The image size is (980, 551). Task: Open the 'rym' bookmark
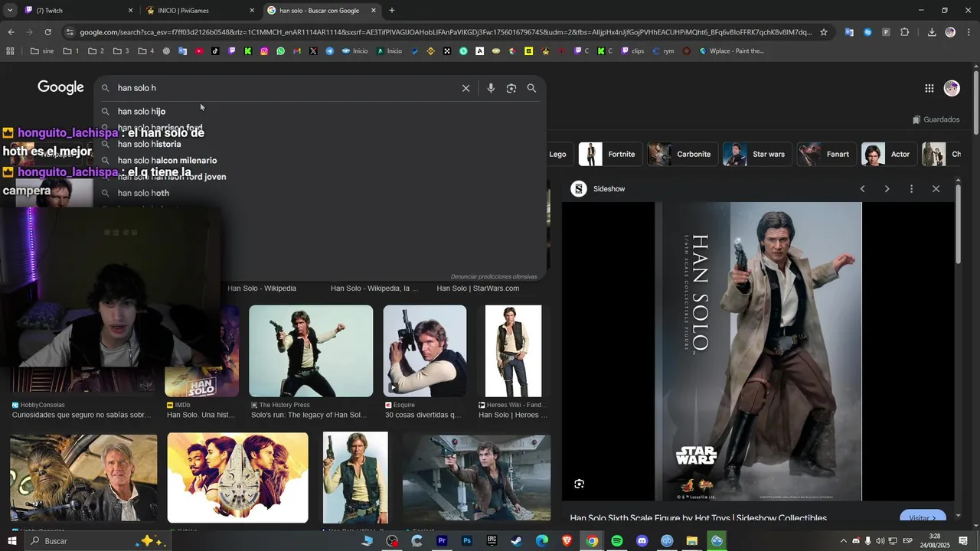pos(662,51)
